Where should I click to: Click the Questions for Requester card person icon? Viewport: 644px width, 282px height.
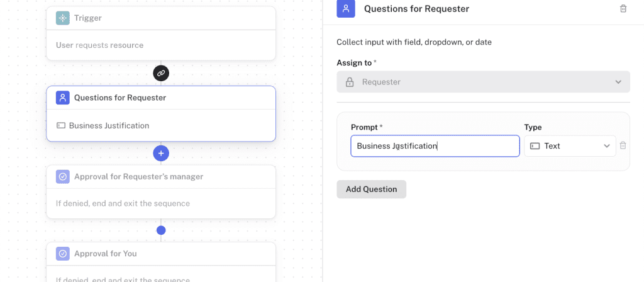pyautogui.click(x=63, y=98)
